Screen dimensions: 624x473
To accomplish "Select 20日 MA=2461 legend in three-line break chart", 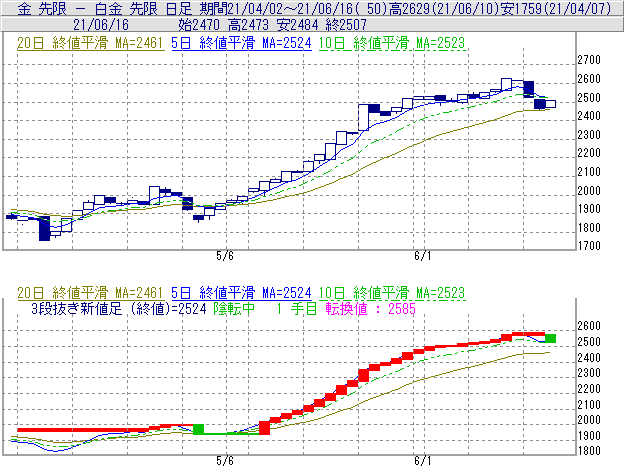I will point(90,293).
